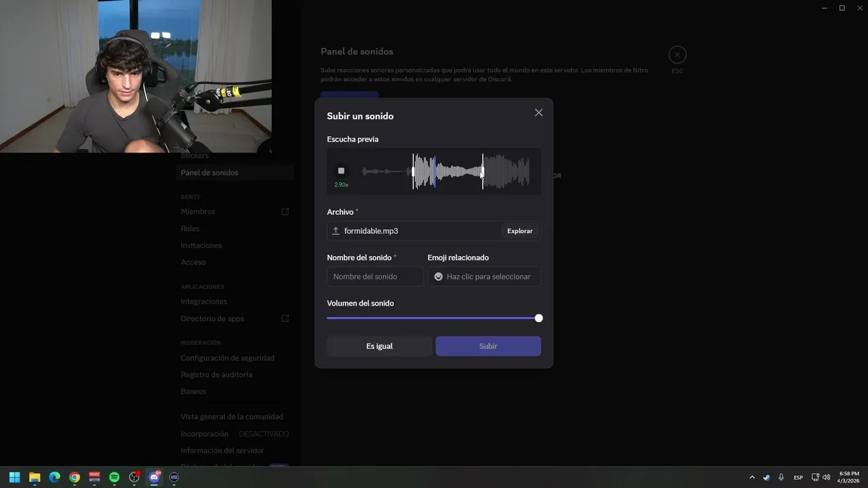The width and height of the screenshot is (868, 488).
Task: Click the external link icon next to Directorio de apps
Action: (285, 319)
